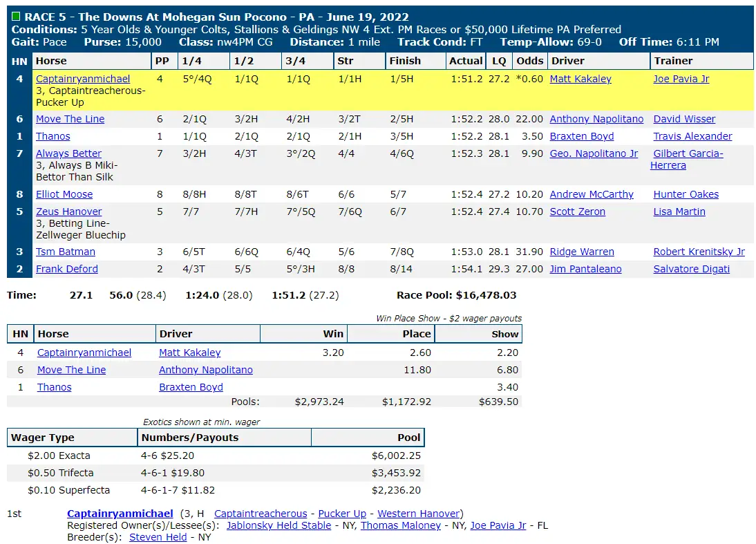Screen dimensions: 756x544
Task: Click the Race Pool: $16,478.03 text
Action: [457, 294]
